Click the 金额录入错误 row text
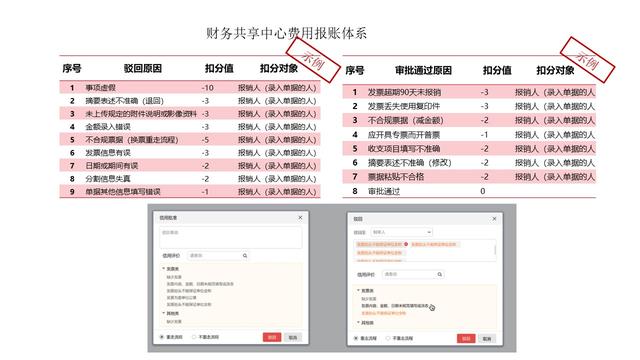Viewport: 640px width, 360px height. [x=108, y=127]
